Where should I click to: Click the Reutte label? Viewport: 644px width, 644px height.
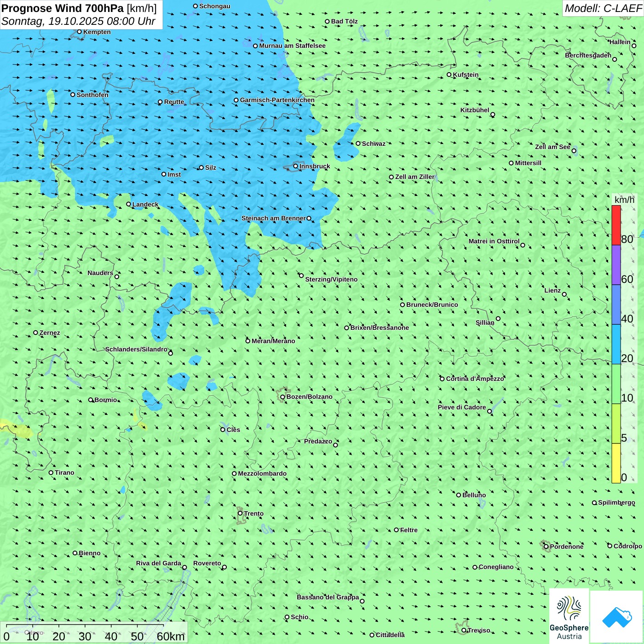point(174,102)
